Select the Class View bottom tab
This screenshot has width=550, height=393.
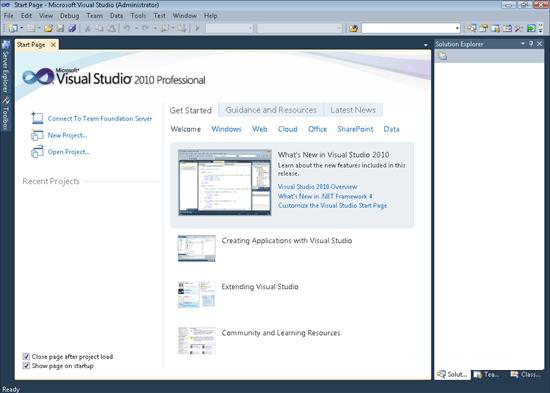click(526, 375)
